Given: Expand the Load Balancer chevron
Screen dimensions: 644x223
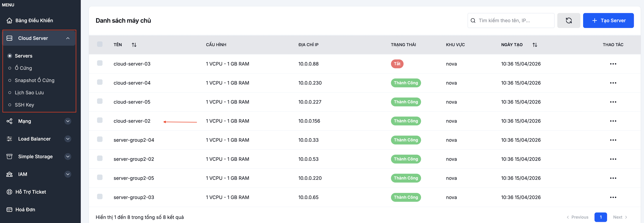Looking at the screenshot, I should tap(68, 139).
